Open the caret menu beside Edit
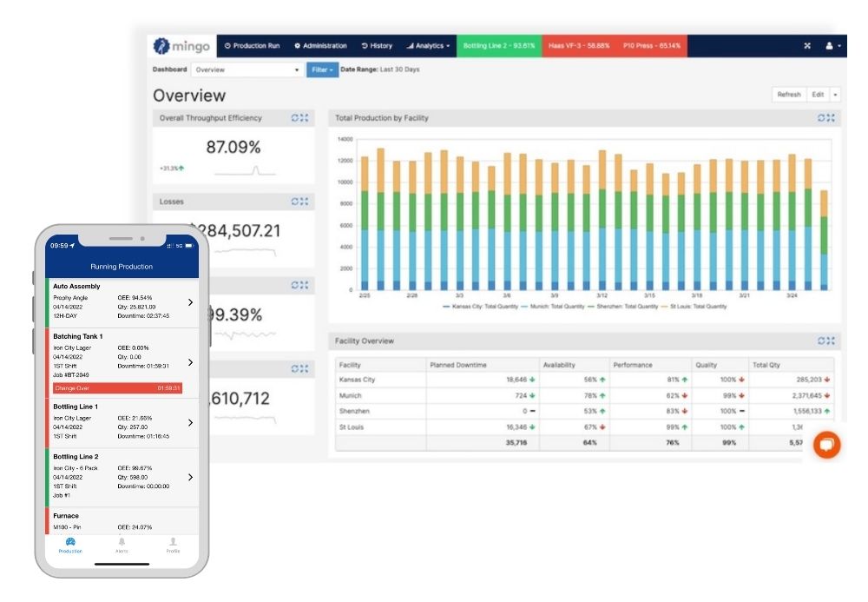Image resolution: width=868 pixels, height=602 pixels. point(835,95)
